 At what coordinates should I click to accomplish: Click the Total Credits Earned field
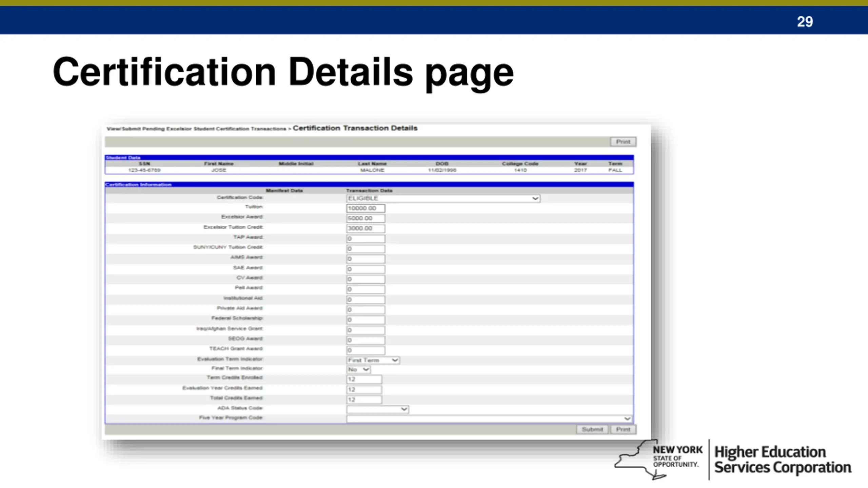[x=364, y=400]
